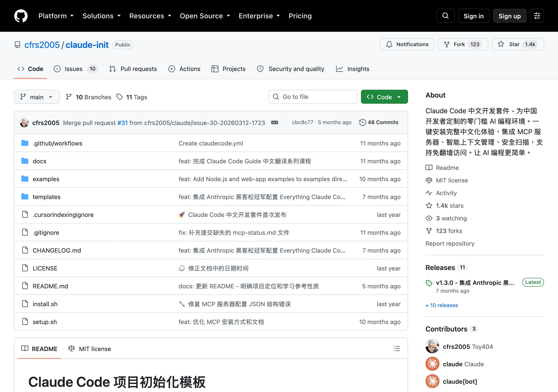Switch to the Projects tab
Image resolution: width=558 pixels, height=392 pixels.
228,69
